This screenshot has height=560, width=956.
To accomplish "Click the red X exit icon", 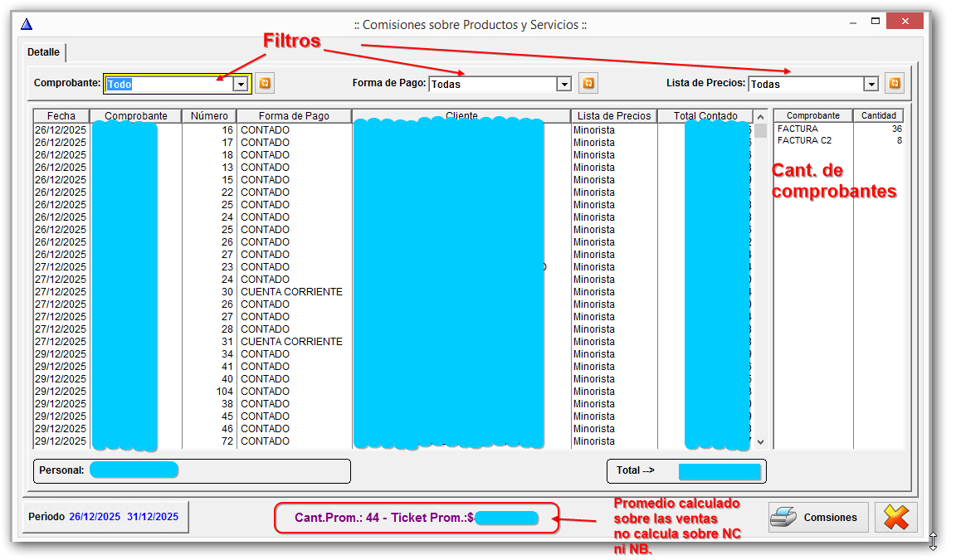I will tap(896, 517).
